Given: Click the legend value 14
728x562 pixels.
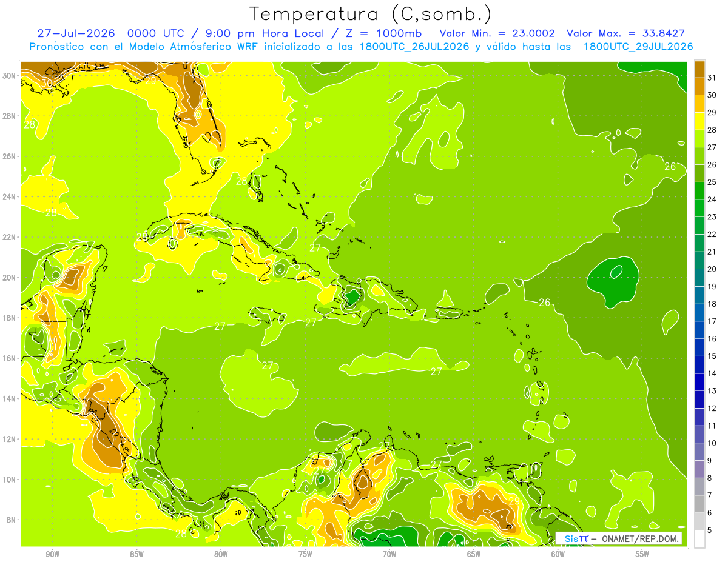Looking at the screenshot, I should (x=712, y=373).
